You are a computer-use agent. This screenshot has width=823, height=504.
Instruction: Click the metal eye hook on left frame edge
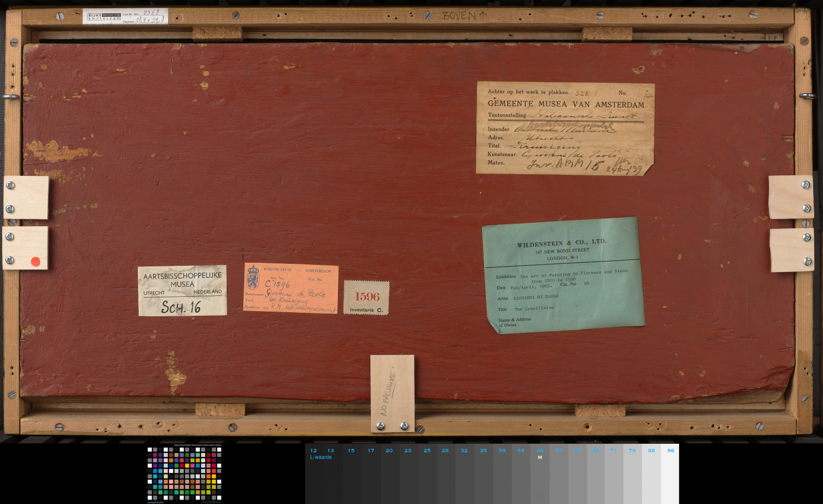click(10, 97)
